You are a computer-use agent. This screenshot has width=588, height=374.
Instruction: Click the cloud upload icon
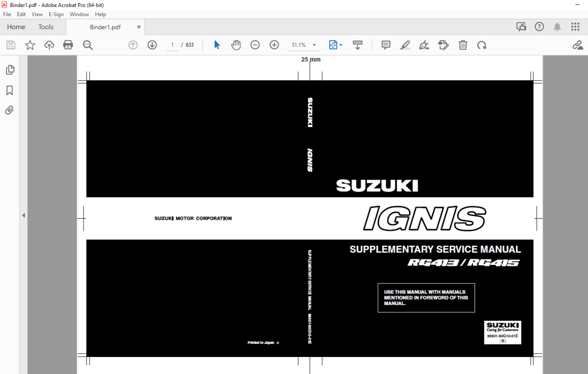click(x=49, y=45)
